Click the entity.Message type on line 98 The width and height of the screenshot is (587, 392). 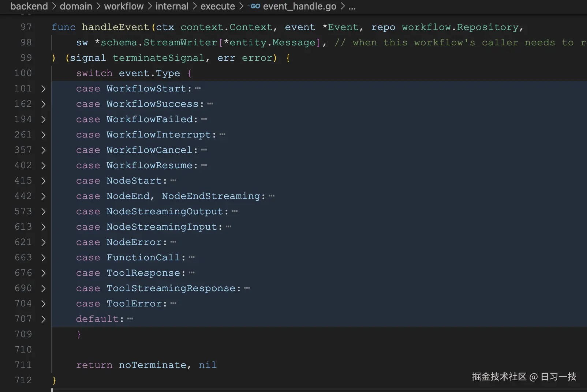pos(272,42)
